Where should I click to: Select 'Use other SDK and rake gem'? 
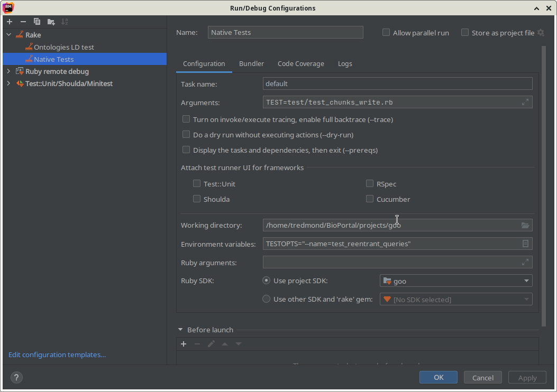266,298
